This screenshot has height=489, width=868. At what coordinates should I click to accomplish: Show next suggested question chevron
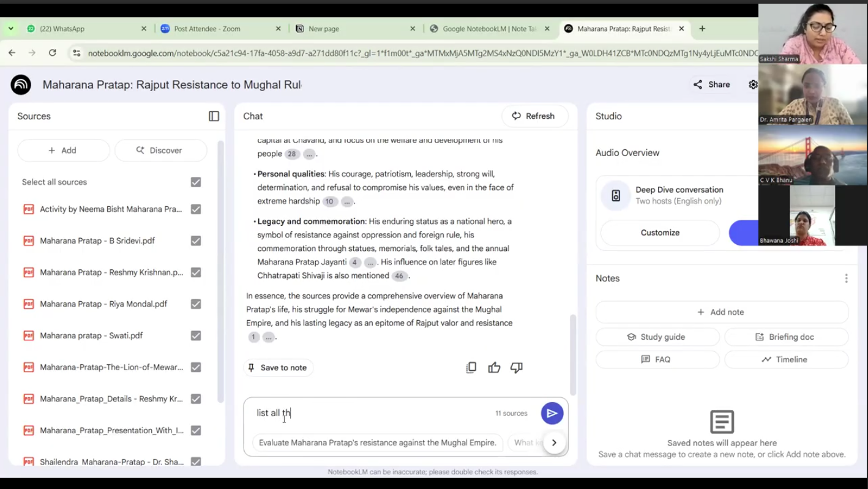tap(554, 442)
